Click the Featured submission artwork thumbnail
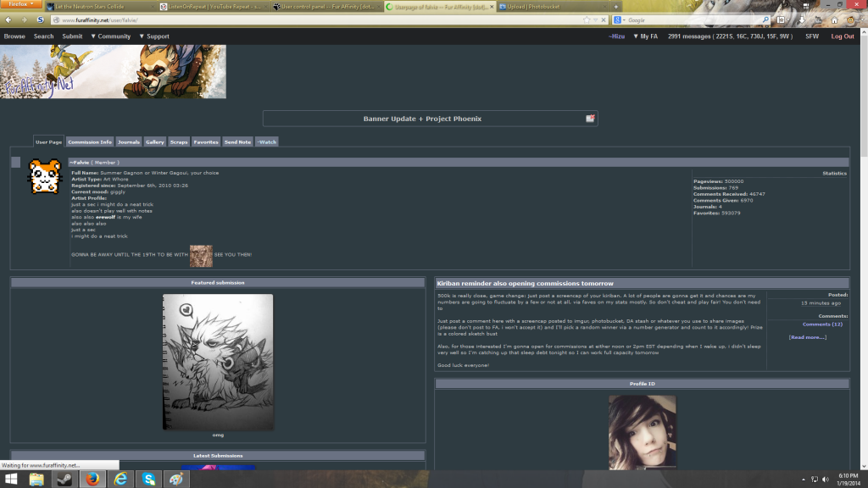 [218, 362]
